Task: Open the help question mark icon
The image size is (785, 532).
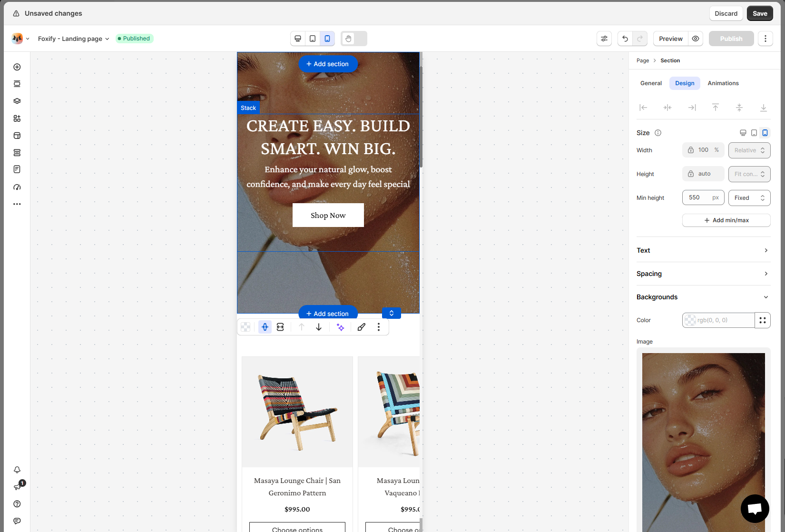Action: pyautogui.click(x=17, y=504)
